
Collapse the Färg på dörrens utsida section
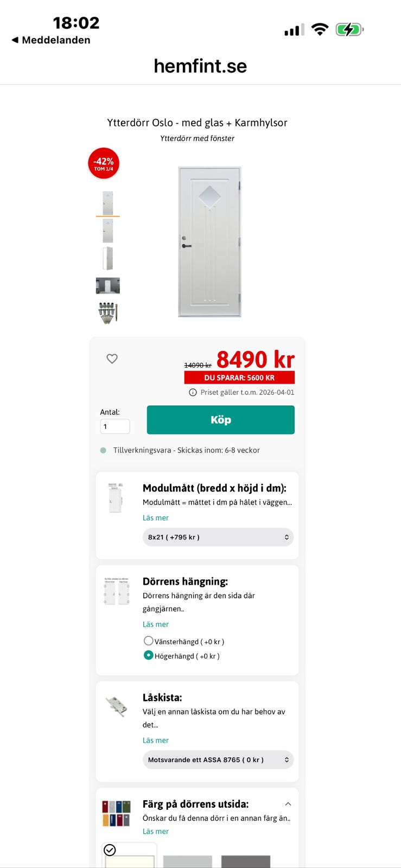pos(288,804)
